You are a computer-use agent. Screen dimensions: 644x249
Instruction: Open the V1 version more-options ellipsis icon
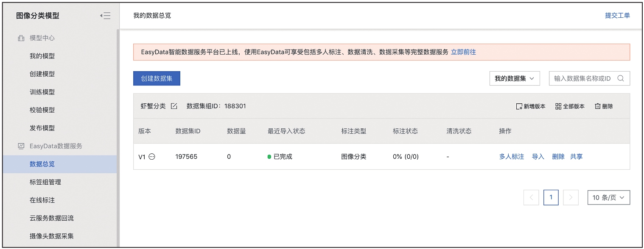(152, 157)
